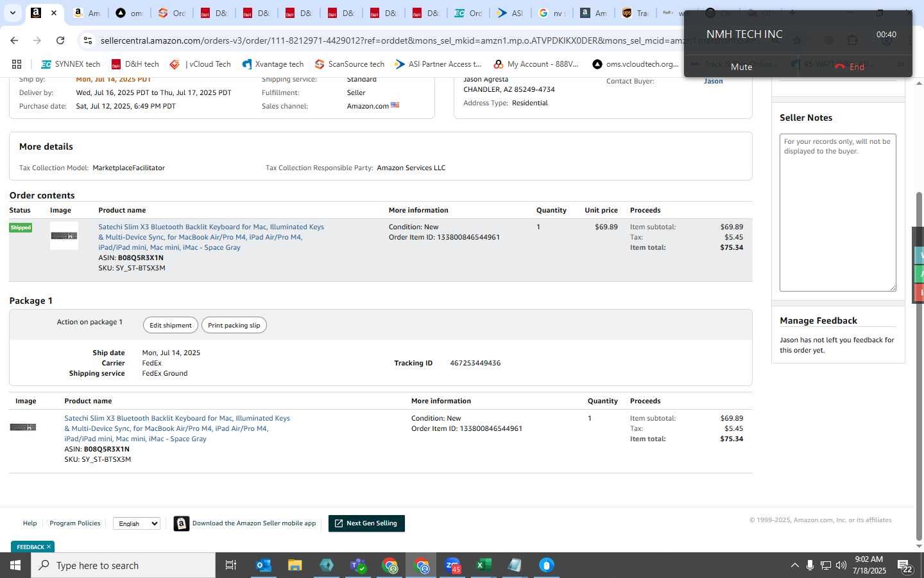The image size is (924, 578).
Task: Open the tab search dropdown arrow
Action: point(12,13)
